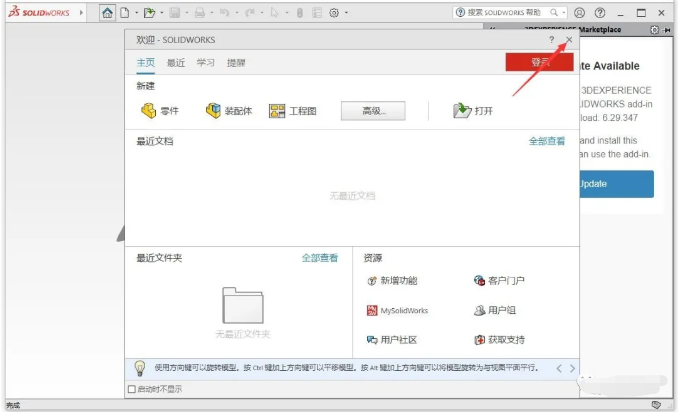Expand the Undo dropdown arrow
This screenshot has width=692, height=412.
237,13
